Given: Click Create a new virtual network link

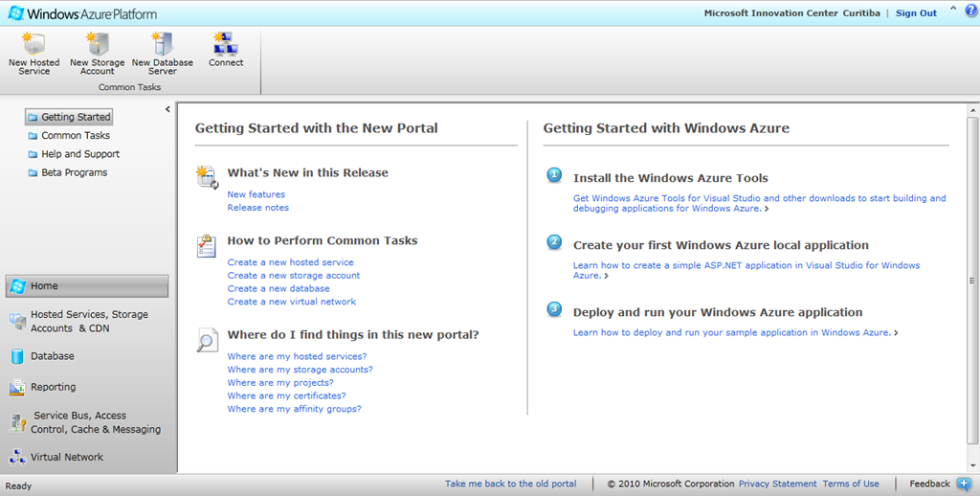Looking at the screenshot, I should pyautogui.click(x=292, y=302).
